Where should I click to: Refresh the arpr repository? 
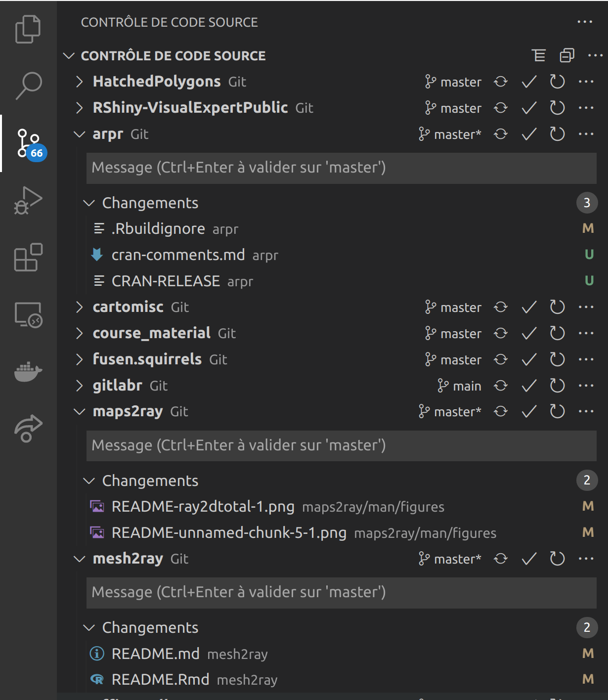point(557,134)
